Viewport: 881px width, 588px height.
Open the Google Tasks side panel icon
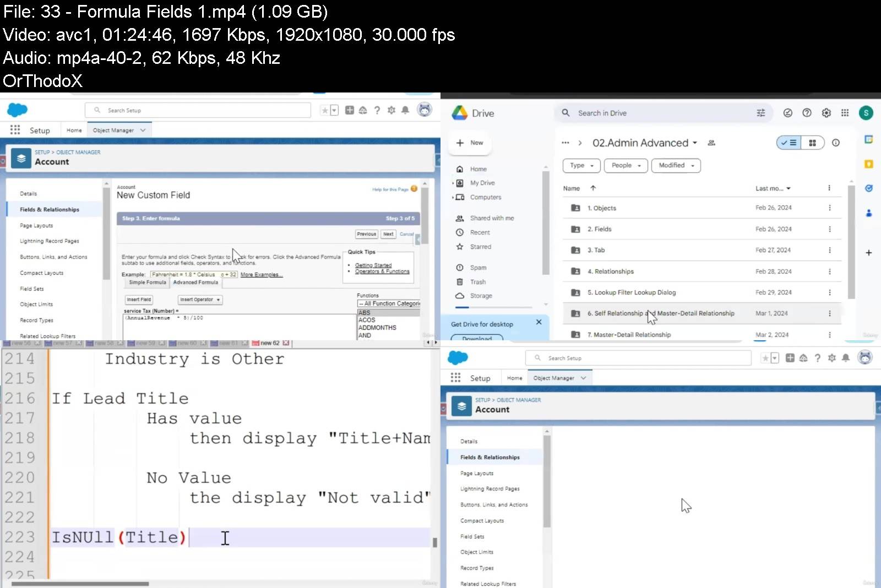point(869,188)
